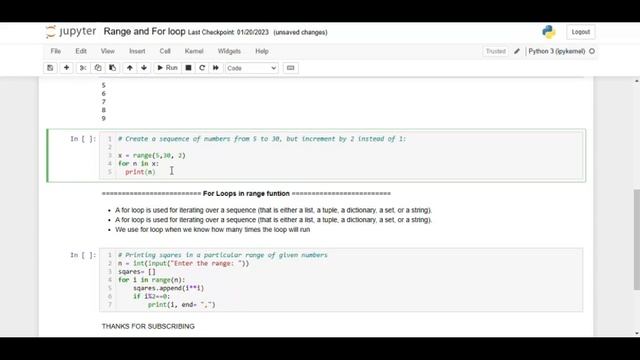Open the File menu
Screen dimensions: 640x360
pyautogui.click(x=56, y=51)
